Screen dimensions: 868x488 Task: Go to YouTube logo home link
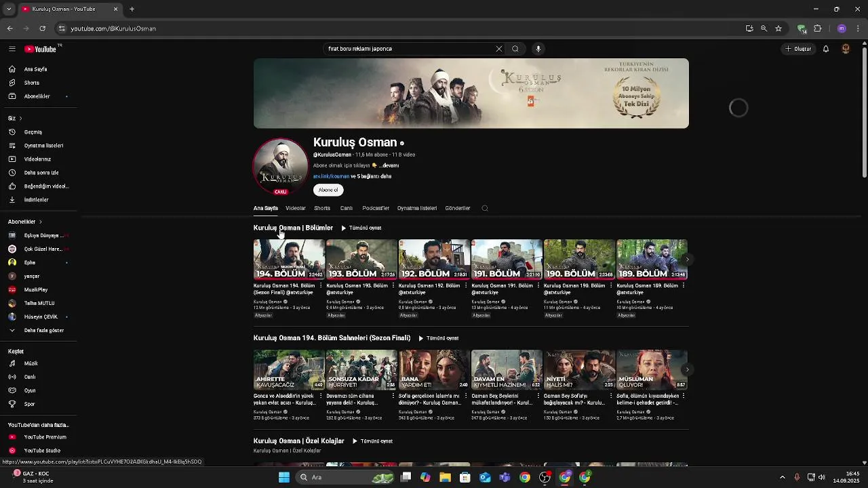(41, 49)
